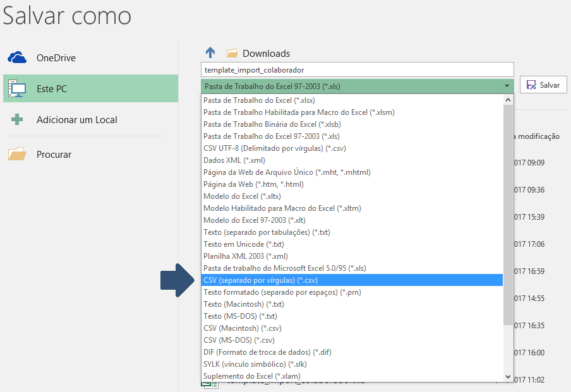Click the Salvar button
571x392 pixels.
coord(543,85)
